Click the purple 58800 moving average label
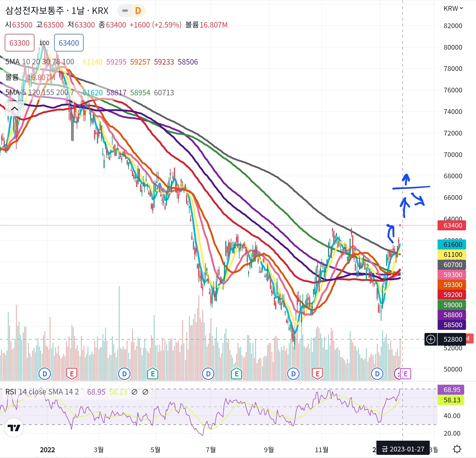 [452, 315]
